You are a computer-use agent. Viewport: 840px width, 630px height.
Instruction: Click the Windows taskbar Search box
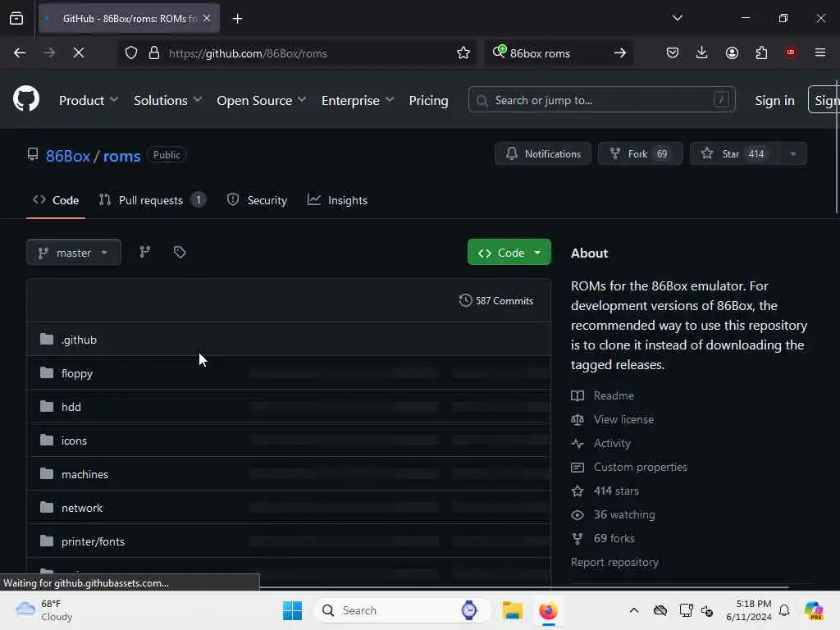[402, 610]
